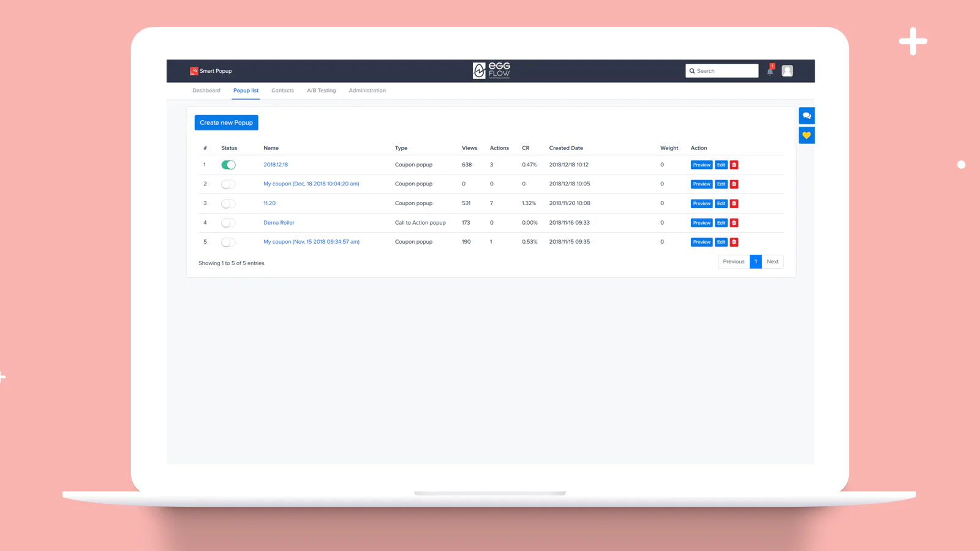Delete the 11.20 popup with trash icon
Image resolution: width=980 pixels, height=551 pixels.
click(734, 203)
